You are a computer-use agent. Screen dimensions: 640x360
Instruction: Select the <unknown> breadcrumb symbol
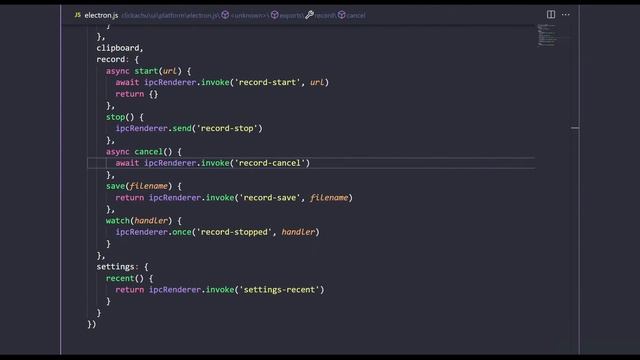[x=245, y=16]
